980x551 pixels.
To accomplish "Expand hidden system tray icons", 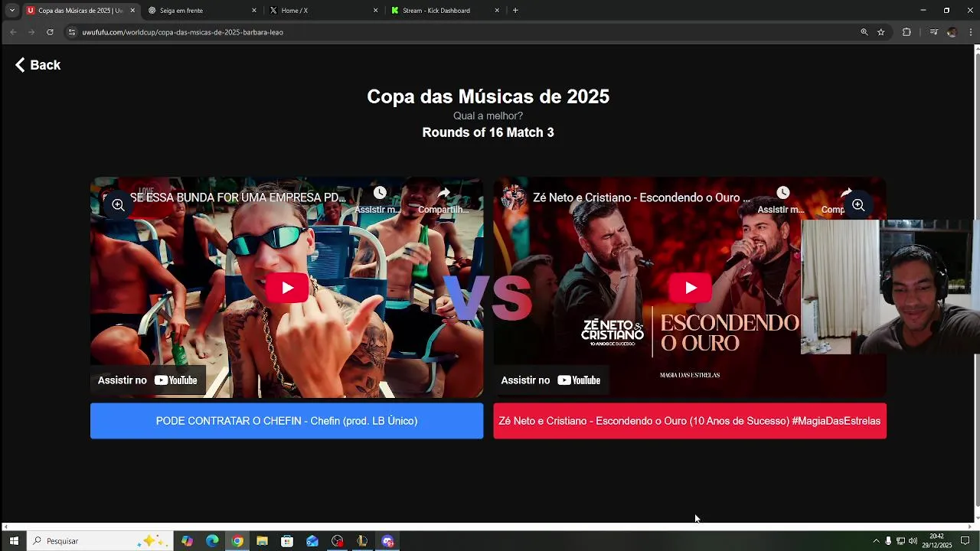I will [x=876, y=541].
